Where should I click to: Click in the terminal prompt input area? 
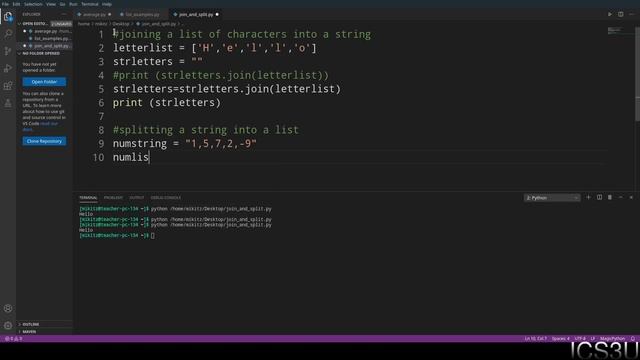153,236
